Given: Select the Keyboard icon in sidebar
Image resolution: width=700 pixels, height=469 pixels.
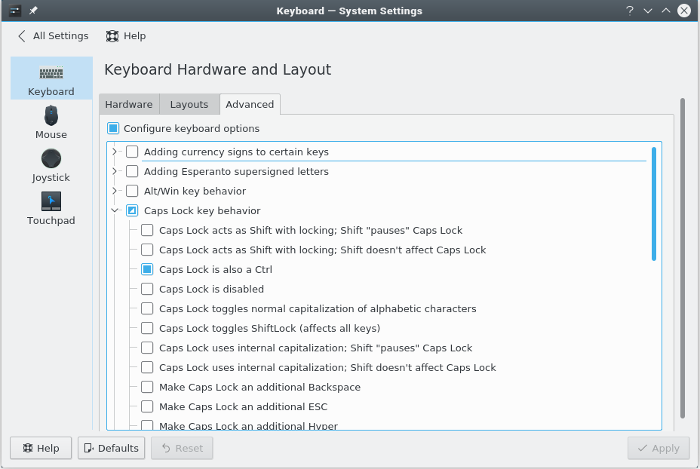Looking at the screenshot, I should point(51,75).
